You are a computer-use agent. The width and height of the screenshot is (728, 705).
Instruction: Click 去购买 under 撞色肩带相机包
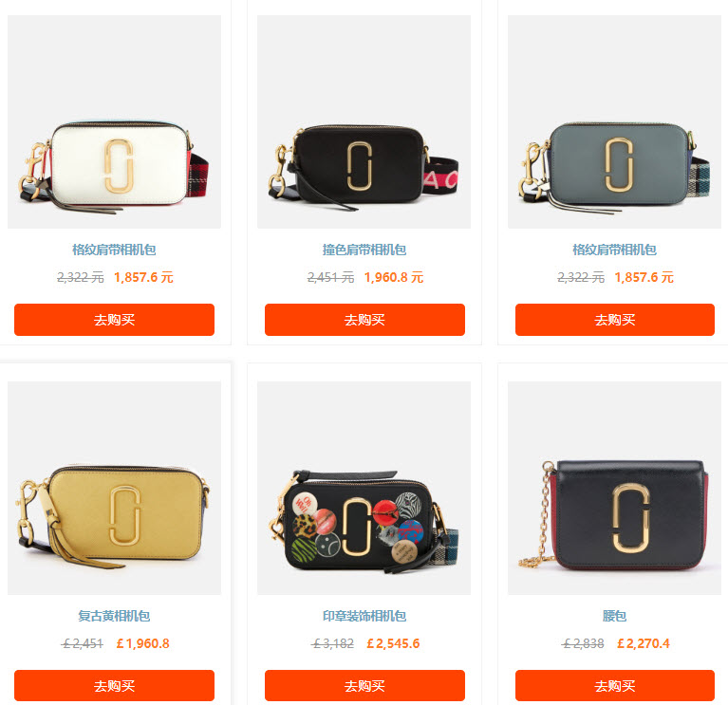pos(364,320)
